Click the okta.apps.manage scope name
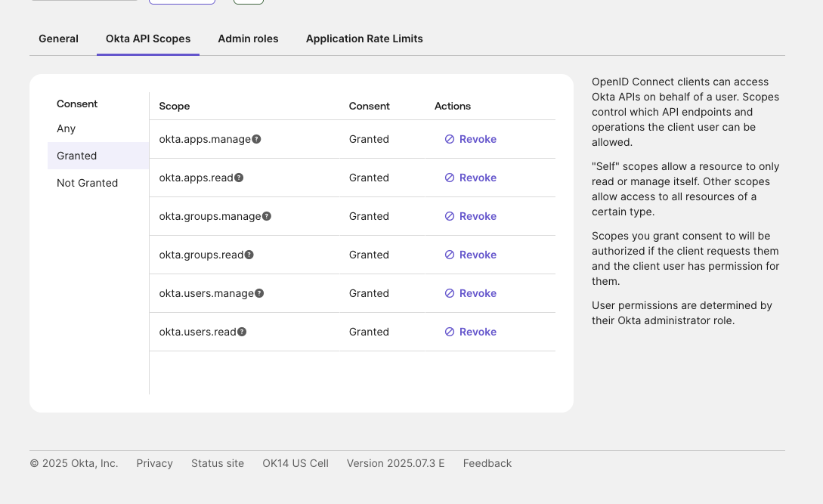Viewport: 823px width, 504px height. click(x=205, y=139)
